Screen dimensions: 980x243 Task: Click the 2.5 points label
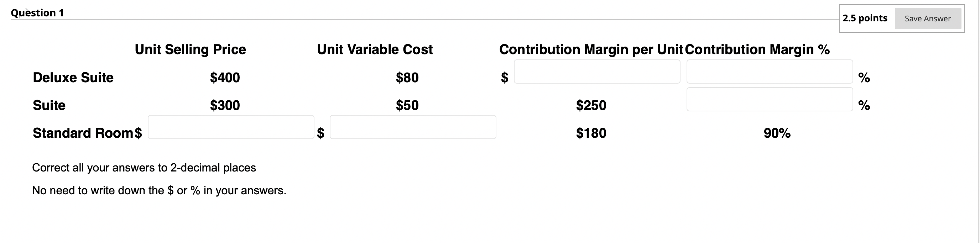864,18
